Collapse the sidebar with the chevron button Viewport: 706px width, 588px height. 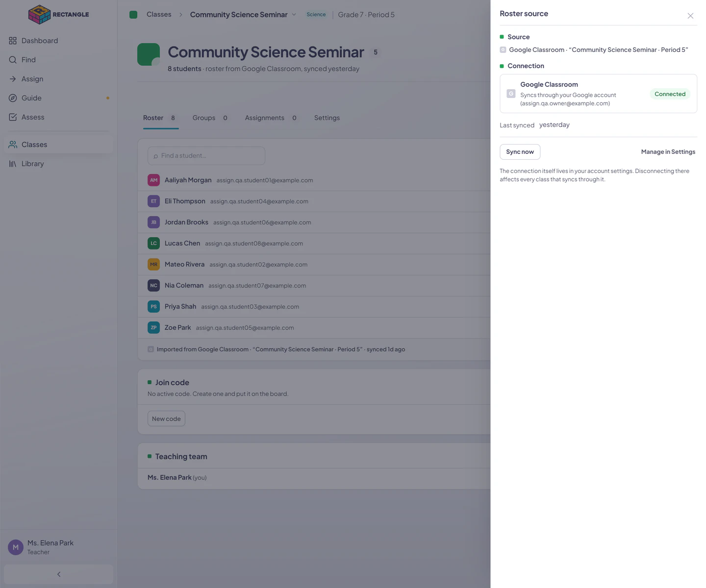click(59, 574)
